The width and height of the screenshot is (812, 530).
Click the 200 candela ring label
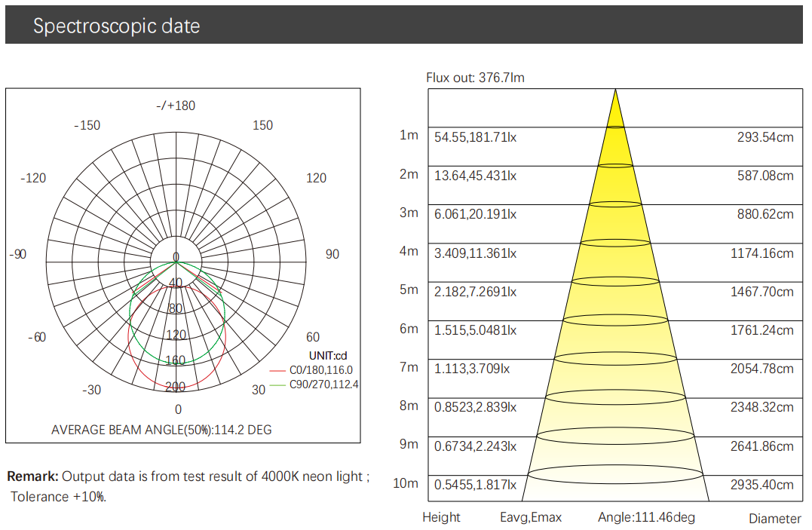[175, 387]
